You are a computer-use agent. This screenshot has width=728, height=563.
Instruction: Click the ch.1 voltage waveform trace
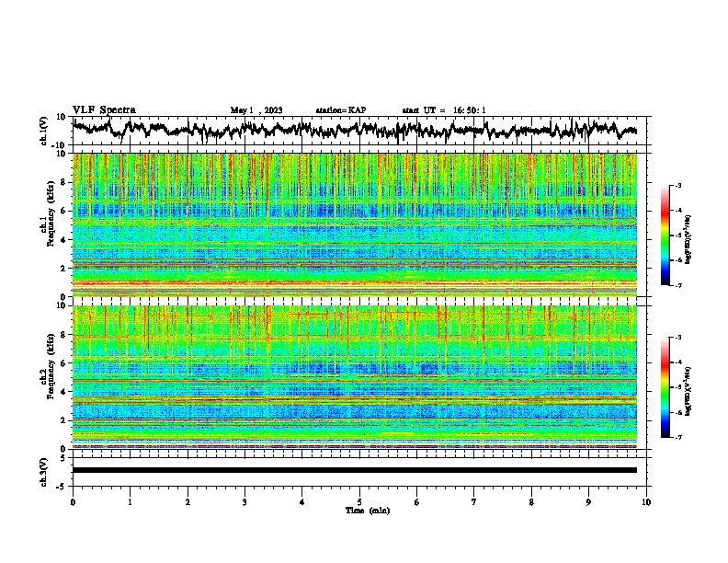coord(355,129)
